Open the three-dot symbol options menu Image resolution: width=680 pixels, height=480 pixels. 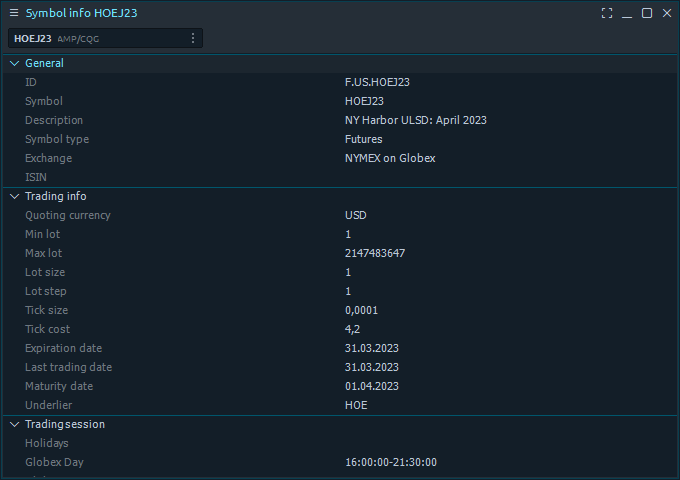193,38
